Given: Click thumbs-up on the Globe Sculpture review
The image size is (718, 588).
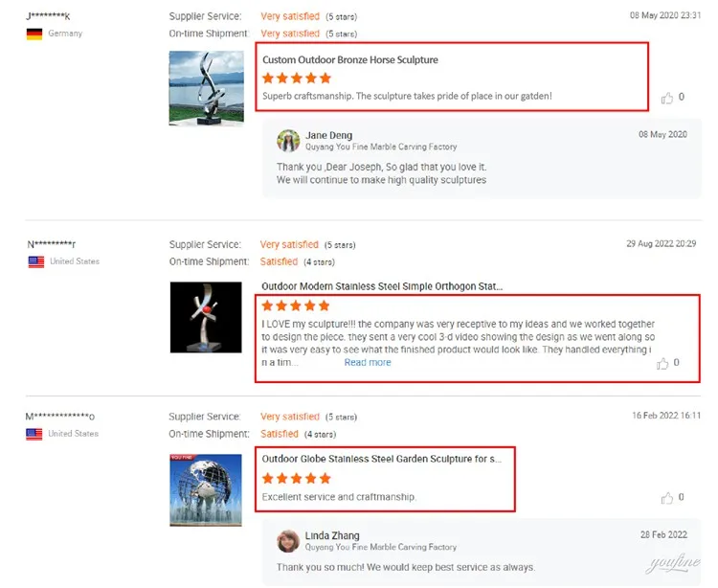Looking at the screenshot, I should (x=667, y=498).
